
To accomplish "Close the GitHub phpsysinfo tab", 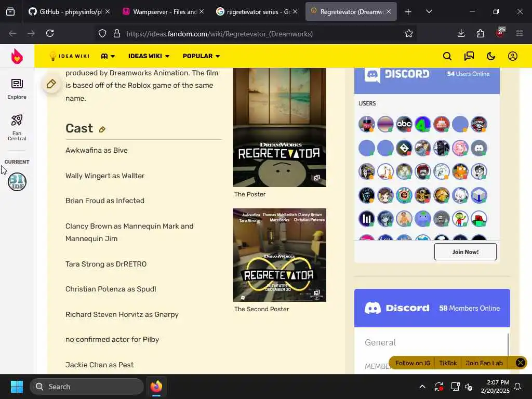I will (108, 11).
